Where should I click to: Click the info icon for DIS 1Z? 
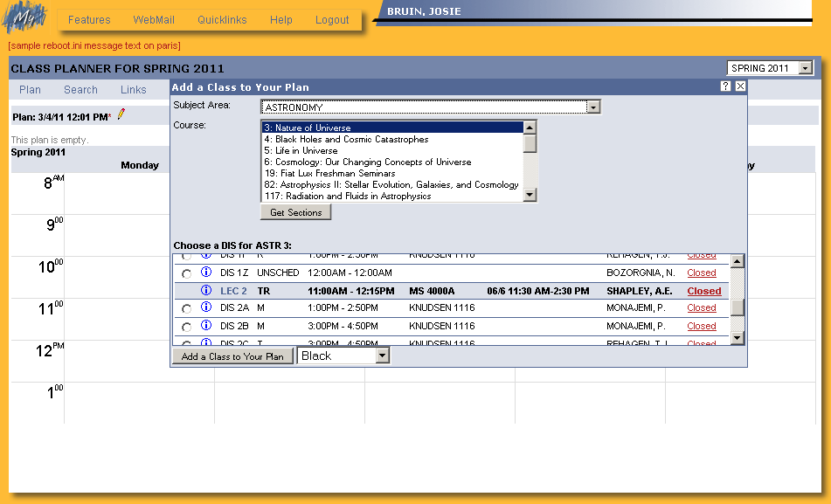pos(206,273)
